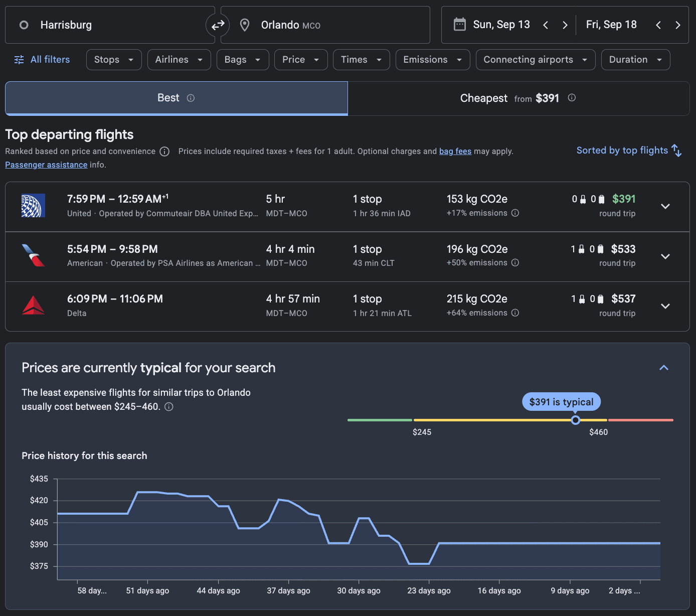Open +64% emissions info icon
696x616 pixels.
pyautogui.click(x=515, y=313)
